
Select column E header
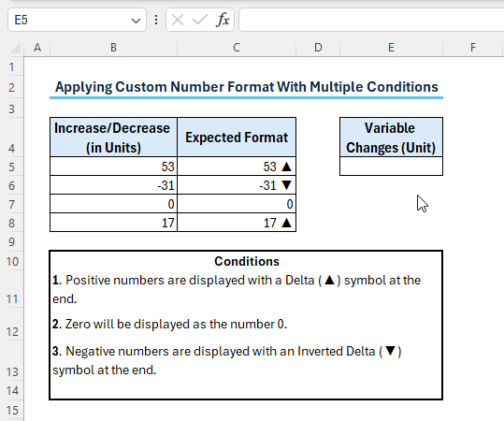pyautogui.click(x=391, y=48)
